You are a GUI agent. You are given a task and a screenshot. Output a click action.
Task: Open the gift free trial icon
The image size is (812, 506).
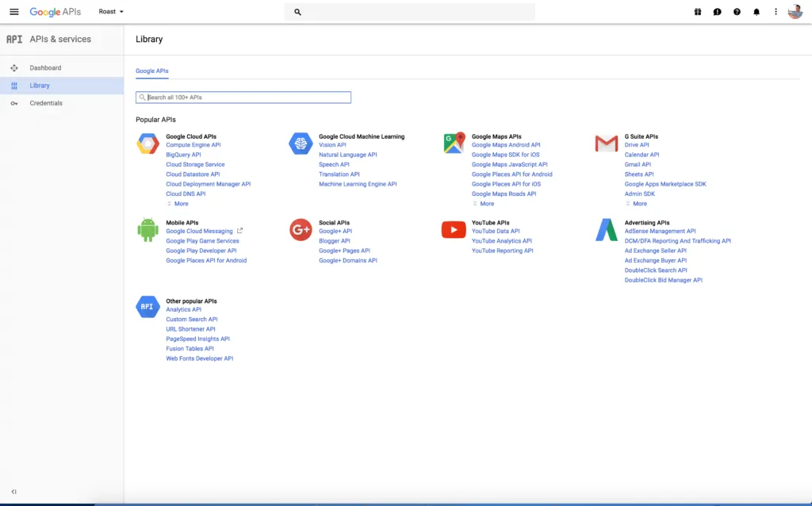pos(698,11)
